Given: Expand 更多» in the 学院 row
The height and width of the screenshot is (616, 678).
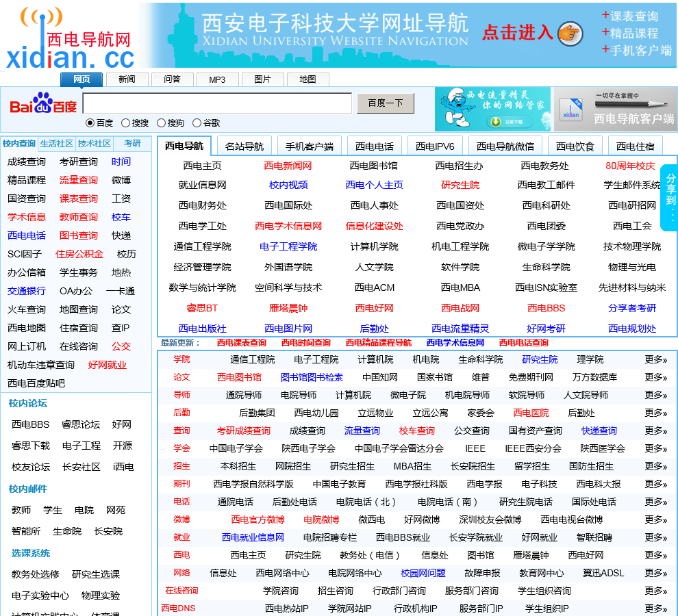Looking at the screenshot, I should tap(656, 359).
